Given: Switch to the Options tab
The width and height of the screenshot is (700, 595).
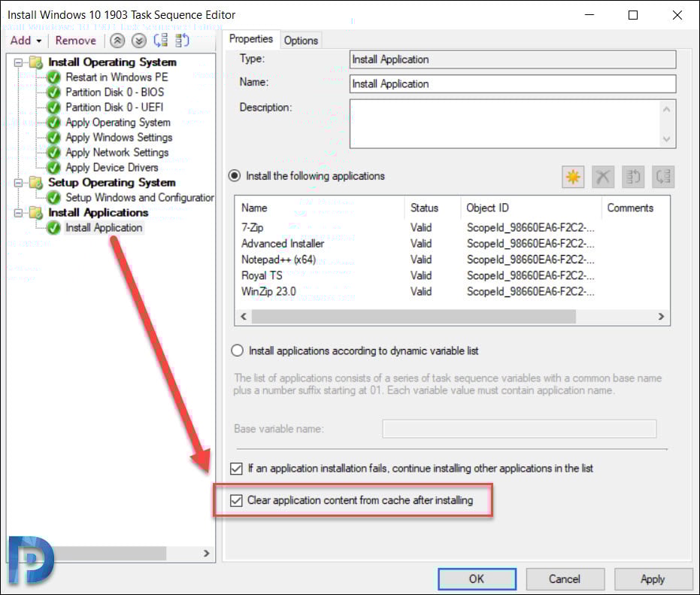Looking at the screenshot, I should click(x=301, y=41).
